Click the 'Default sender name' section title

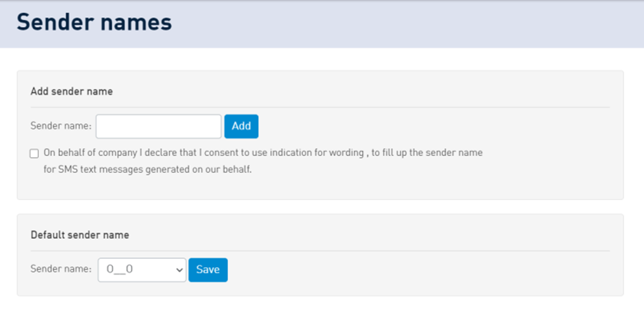pyautogui.click(x=80, y=234)
